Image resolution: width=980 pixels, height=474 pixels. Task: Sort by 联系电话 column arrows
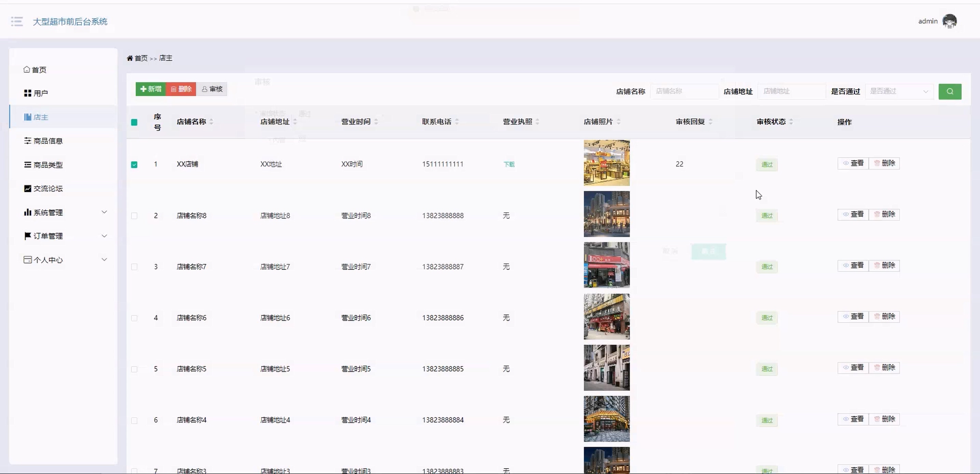tap(457, 122)
